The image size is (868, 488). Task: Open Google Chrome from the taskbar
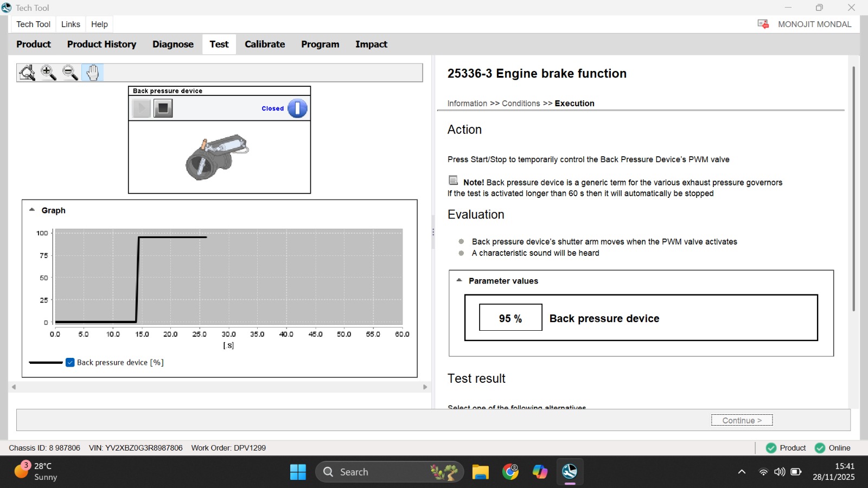[x=510, y=472]
